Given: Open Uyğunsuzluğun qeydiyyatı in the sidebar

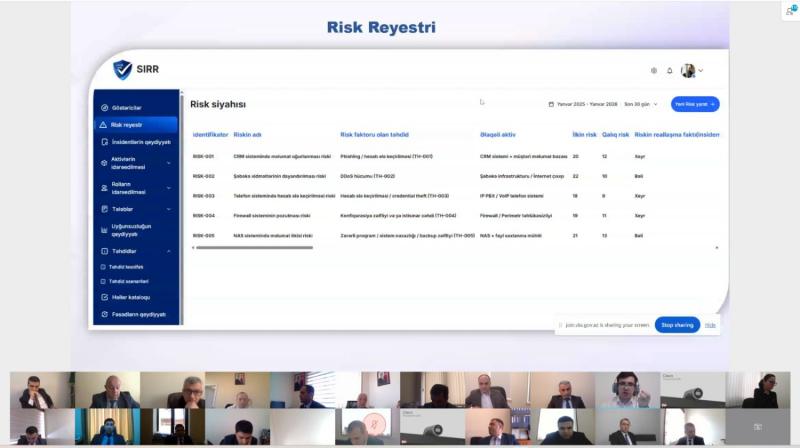Looking at the screenshot, I should click(130, 230).
